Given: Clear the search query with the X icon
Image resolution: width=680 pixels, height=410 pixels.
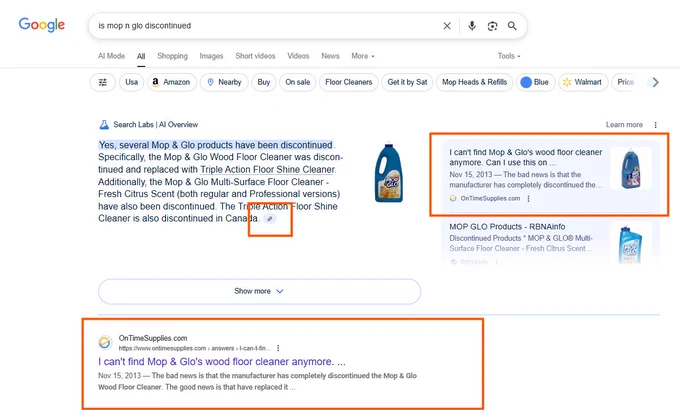Looking at the screenshot, I should 447,26.
